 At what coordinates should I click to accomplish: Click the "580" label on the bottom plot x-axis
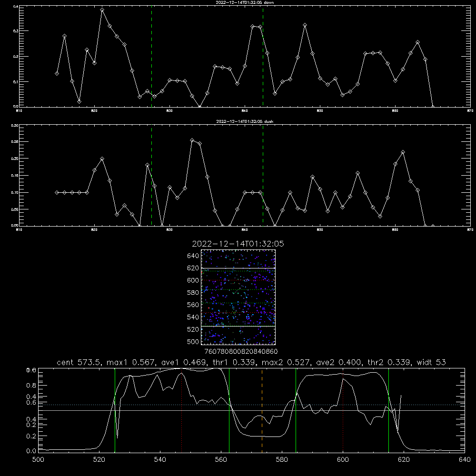click(282, 460)
